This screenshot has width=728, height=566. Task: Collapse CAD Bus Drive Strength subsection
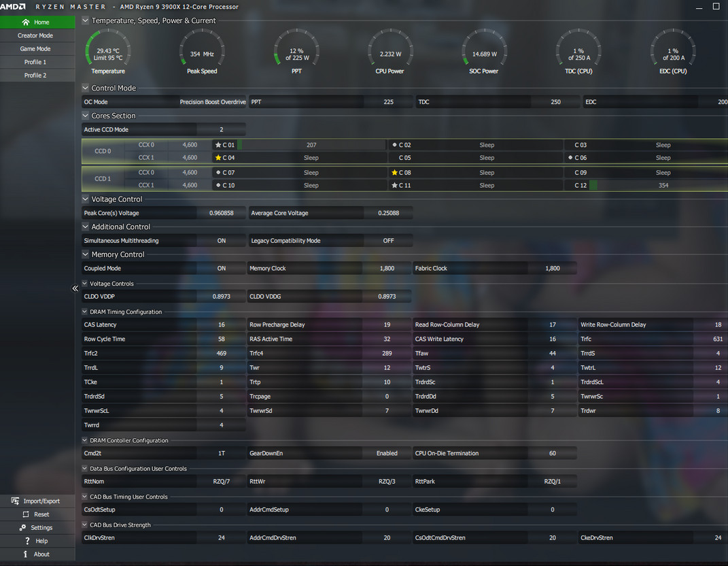click(x=84, y=525)
